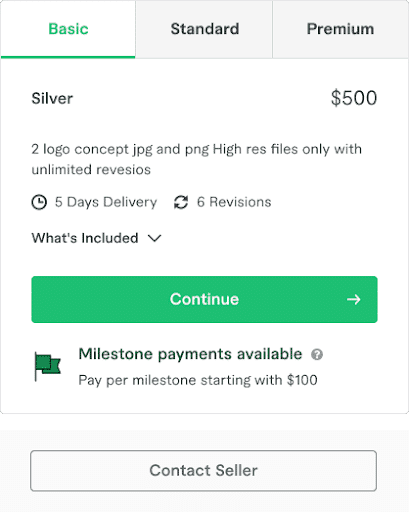The height and width of the screenshot is (512, 409).
Task: Expand the What's Included chevron
Action: point(155,238)
